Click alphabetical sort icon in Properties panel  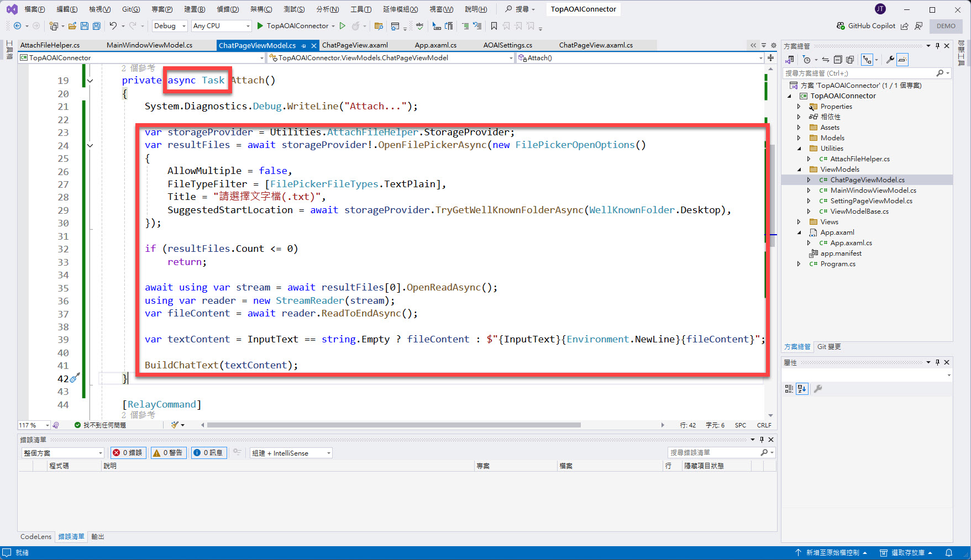(802, 389)
